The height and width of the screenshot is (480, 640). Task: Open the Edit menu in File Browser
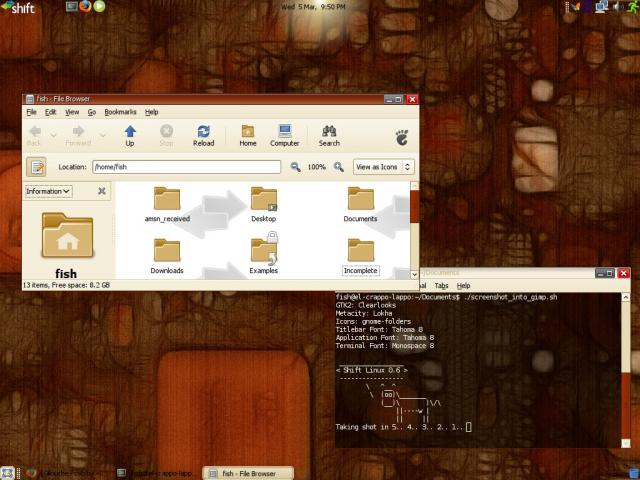coord(50,112)
